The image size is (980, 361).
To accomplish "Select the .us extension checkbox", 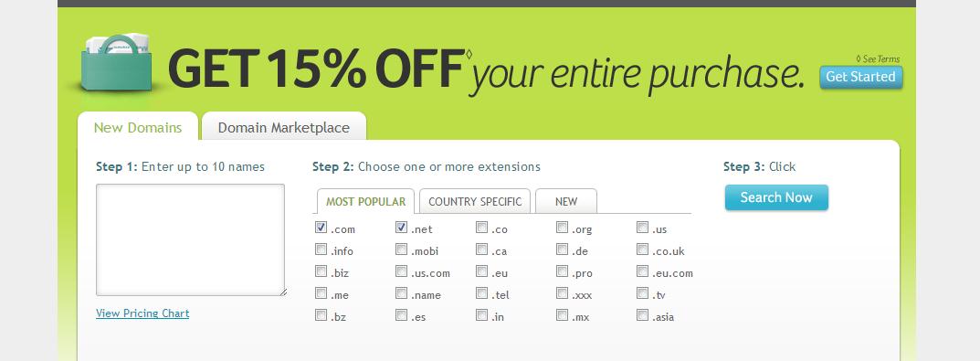I will tap(642, 228).
